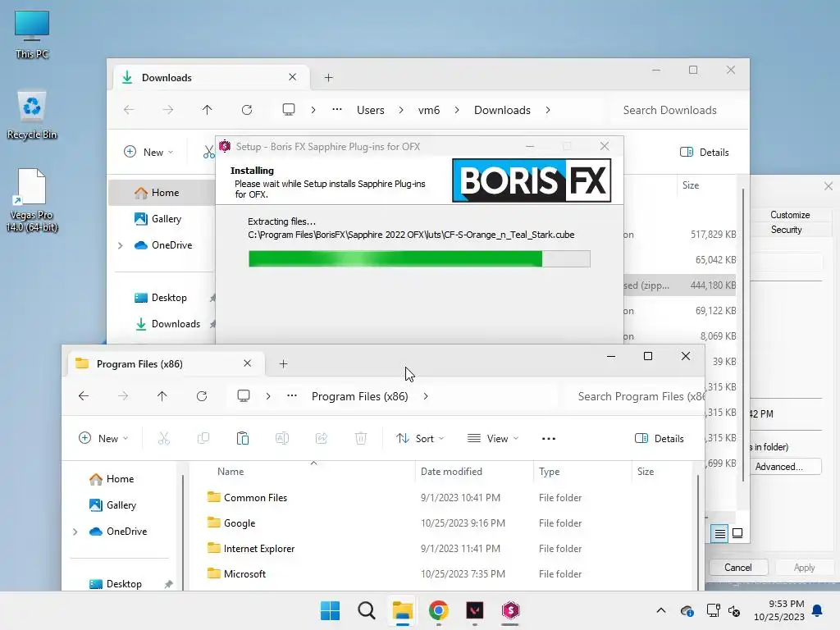Click Paste icon in Program Files (x86) toolbar

[x=243, y=438]
